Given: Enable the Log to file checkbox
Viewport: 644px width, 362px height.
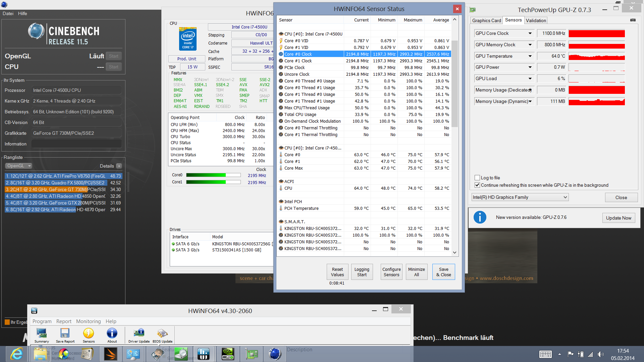Looking at the screenshot, I should pyautogui.click(x=477, y=178).
